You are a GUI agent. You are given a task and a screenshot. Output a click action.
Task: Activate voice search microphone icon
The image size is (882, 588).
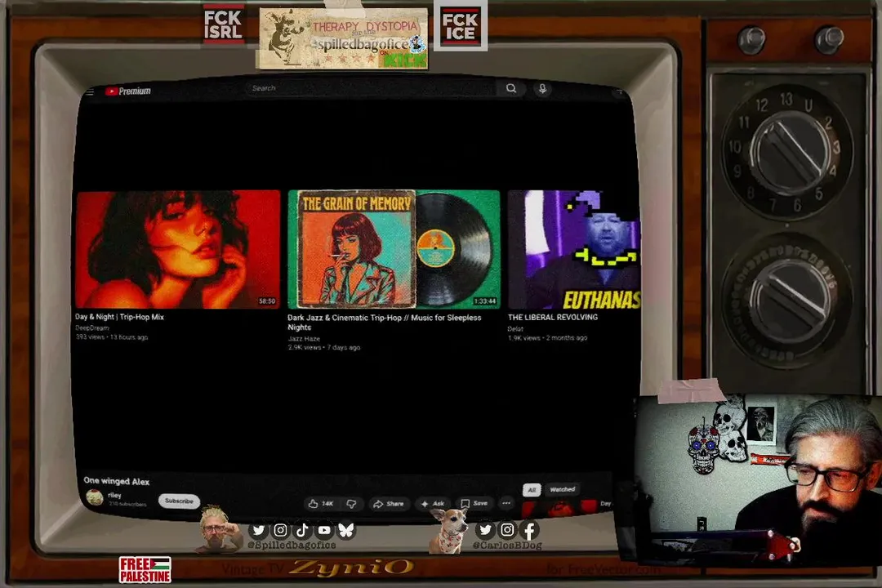(x=542, y=89)
